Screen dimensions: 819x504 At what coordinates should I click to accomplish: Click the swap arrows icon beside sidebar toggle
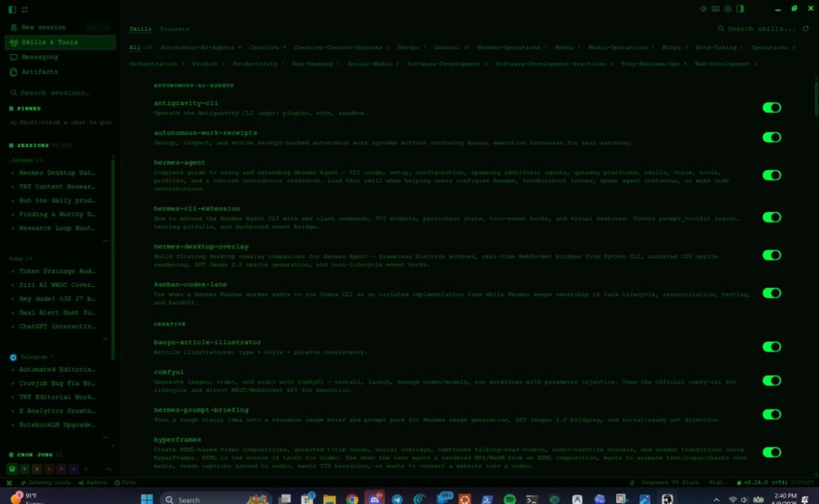point(25,10)
